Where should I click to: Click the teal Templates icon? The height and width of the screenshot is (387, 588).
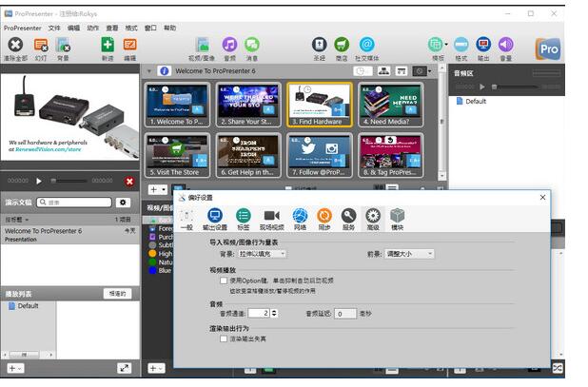point(436,45)
